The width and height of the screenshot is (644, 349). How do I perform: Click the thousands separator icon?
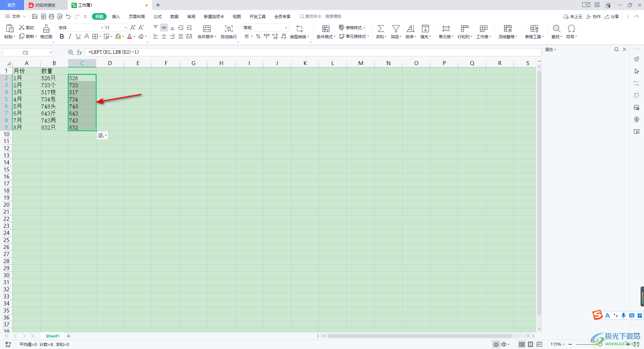[267, 36]
